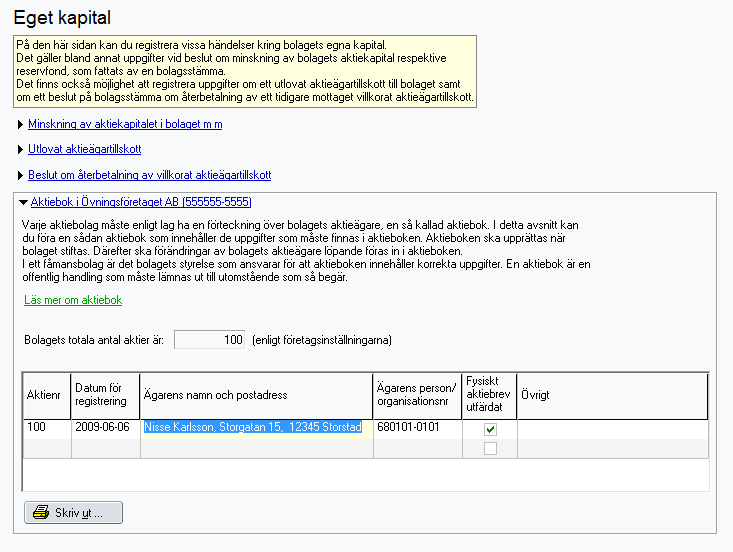Click the text enligt företagsinställningarna
733x552 pixels.
(322, 340)
